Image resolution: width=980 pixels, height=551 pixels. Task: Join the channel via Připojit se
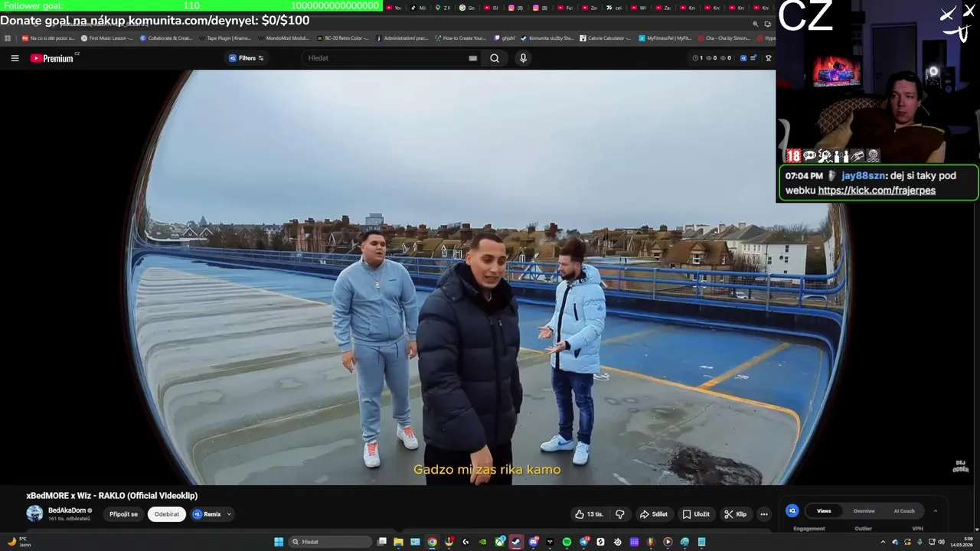(123, 514)
